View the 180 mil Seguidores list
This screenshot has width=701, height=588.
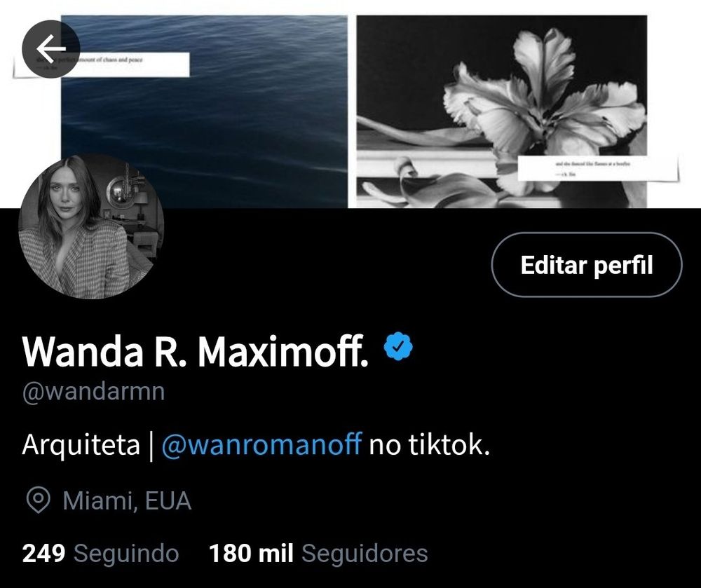click(x=318, y=553)
